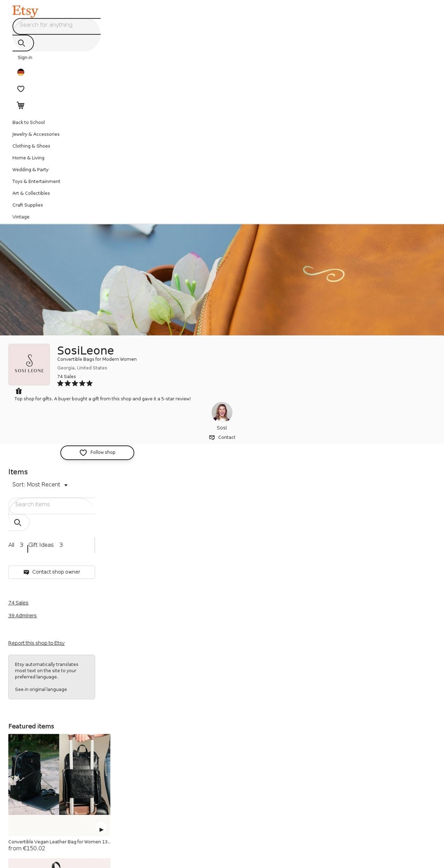Select the All items section tab
The width and height of the screenshot is (444, 868).
pos(16,545)
